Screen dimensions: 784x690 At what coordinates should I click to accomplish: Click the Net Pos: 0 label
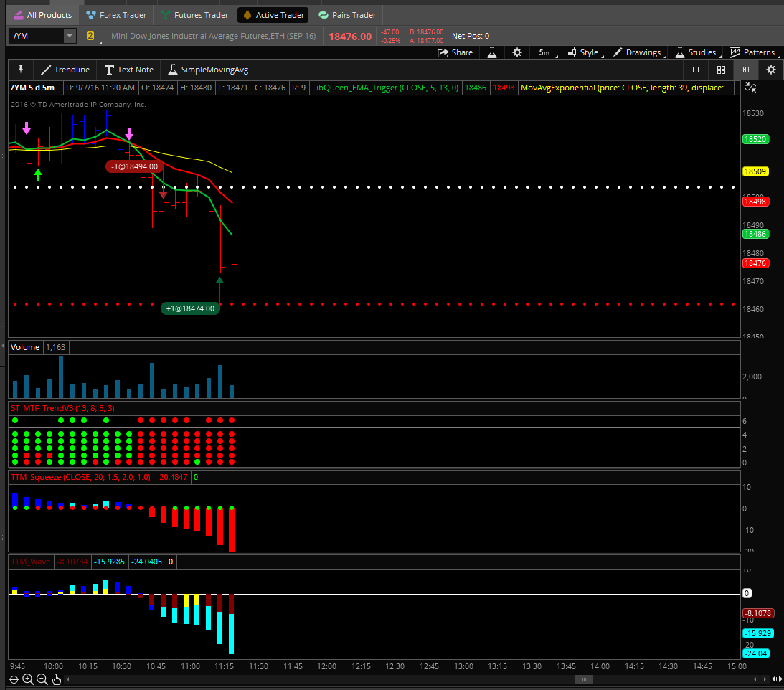click(x=470, y=36)
